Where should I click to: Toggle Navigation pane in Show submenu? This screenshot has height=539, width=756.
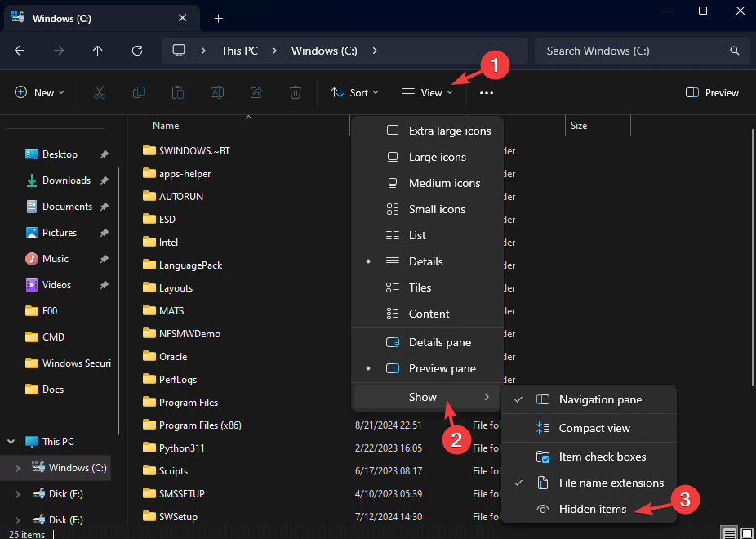coord(589,399)
